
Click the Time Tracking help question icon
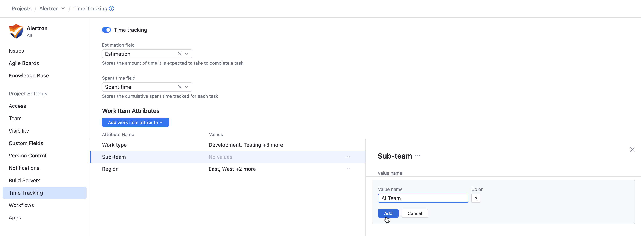coord(112,8)
